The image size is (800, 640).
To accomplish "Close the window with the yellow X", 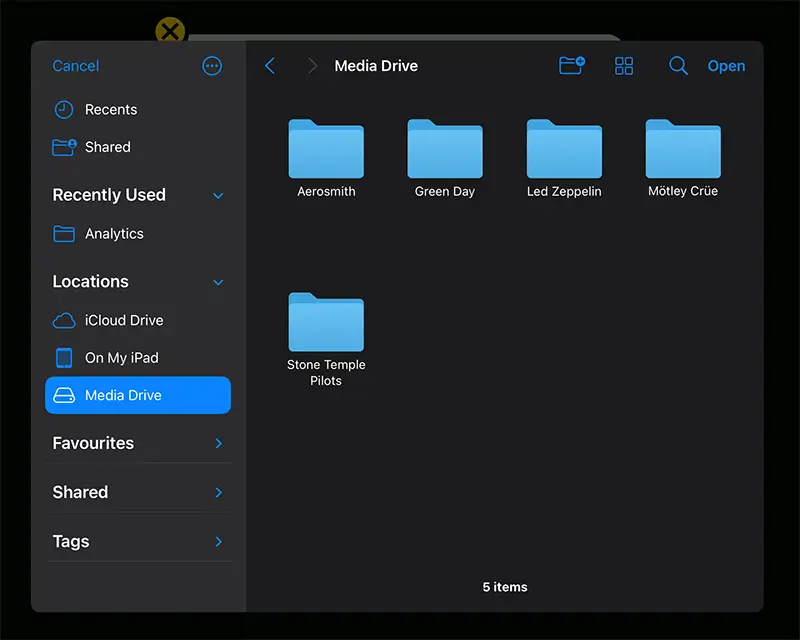I will (x=170, y=31).
